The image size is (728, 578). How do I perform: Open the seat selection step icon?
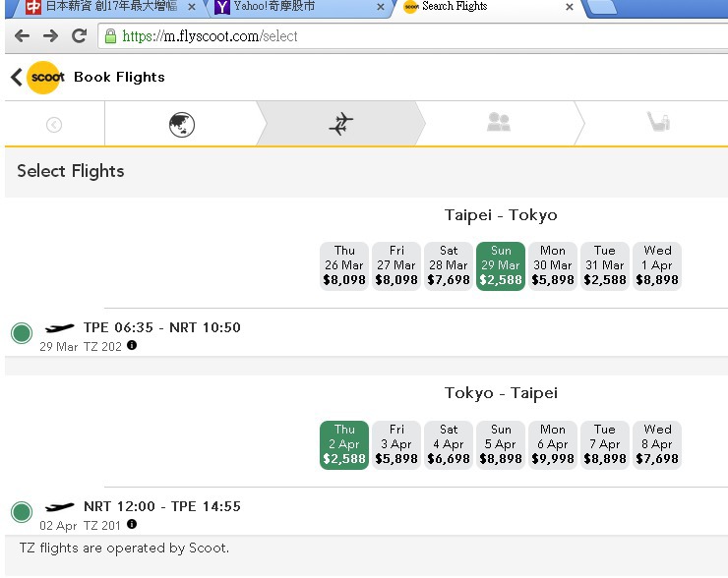658,122
